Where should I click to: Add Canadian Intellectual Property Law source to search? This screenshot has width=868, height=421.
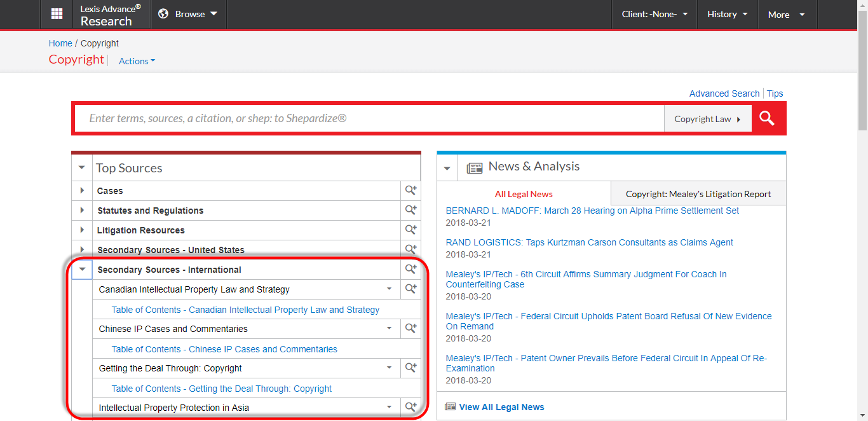tap(410, 289)
